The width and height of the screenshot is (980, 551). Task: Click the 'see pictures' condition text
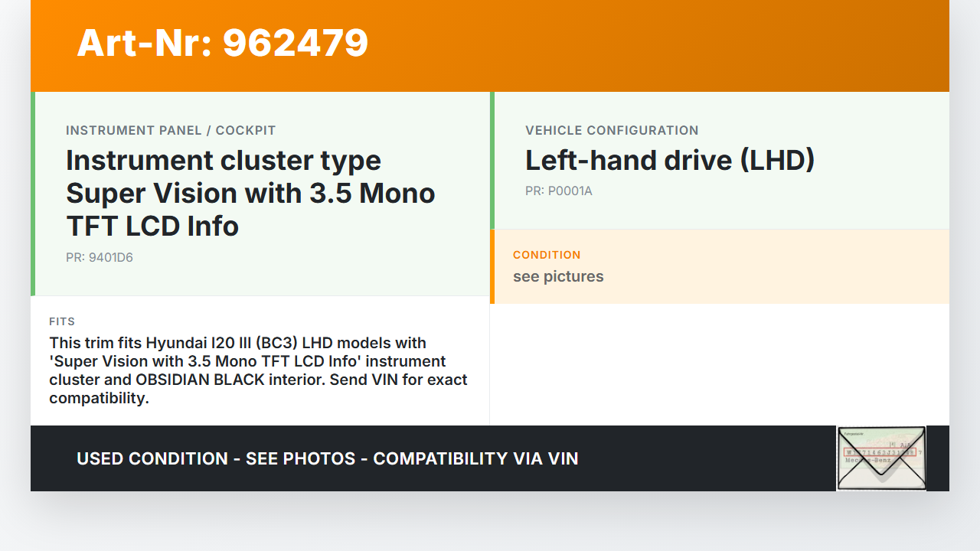(x=558, y=276)
